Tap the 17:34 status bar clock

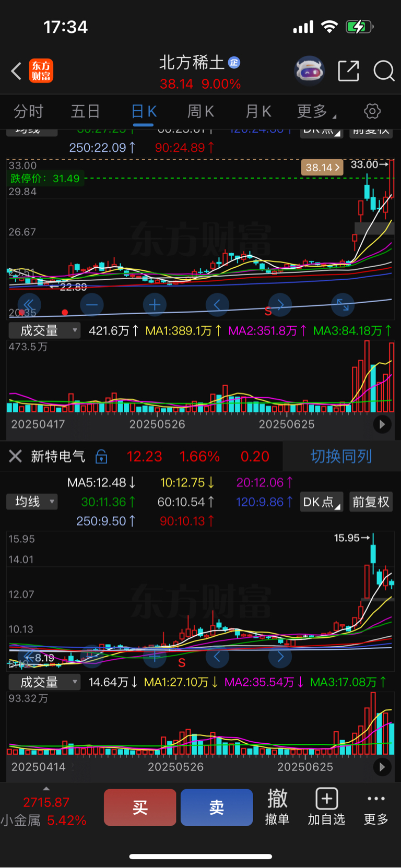(x=65, y=27)
